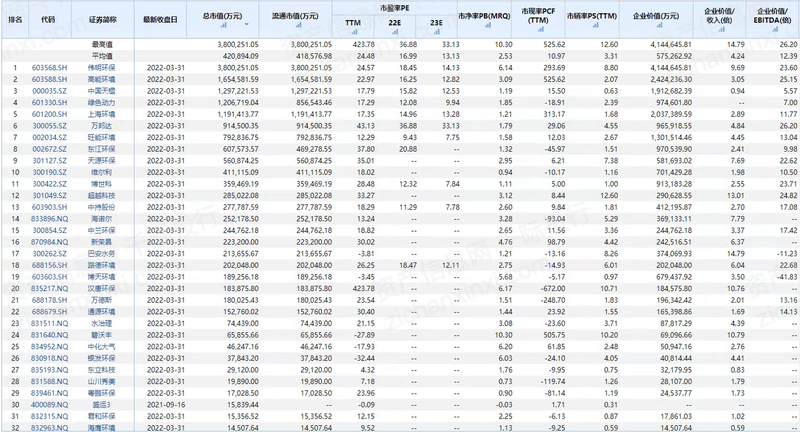Viewport: 800px width, 432px height.
Task: Open stock code 301127.SZ
Action: click(x=49, y=161)
